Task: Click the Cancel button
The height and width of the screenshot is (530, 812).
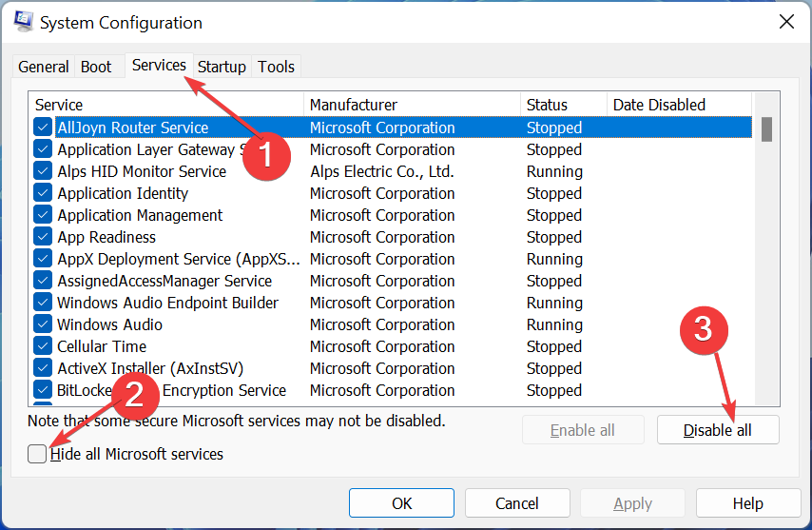Action: [517, 503]
